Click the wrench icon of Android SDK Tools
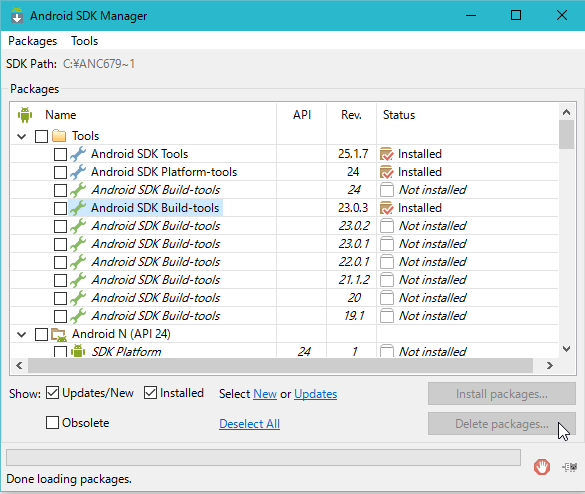Viewport: 585px width, 494px height. click(x=78, y=154)
